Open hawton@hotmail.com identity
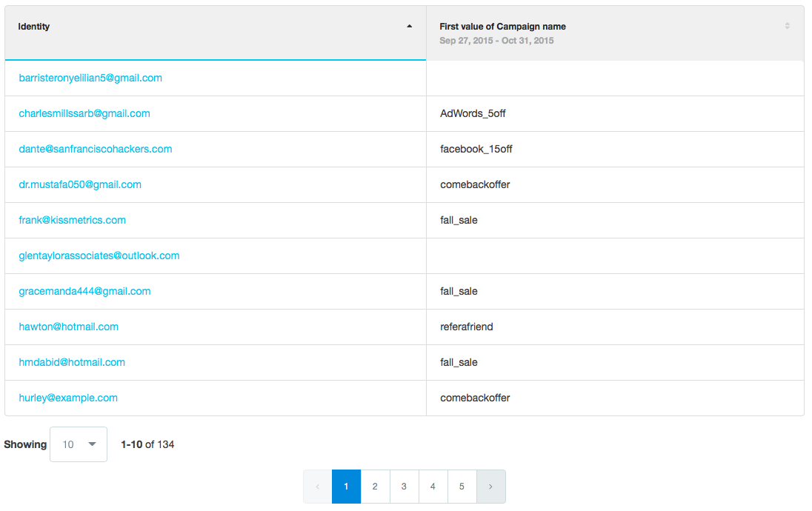Image resolution: width=812 pixels, height=511 pixels. click(x=69, y=327)
